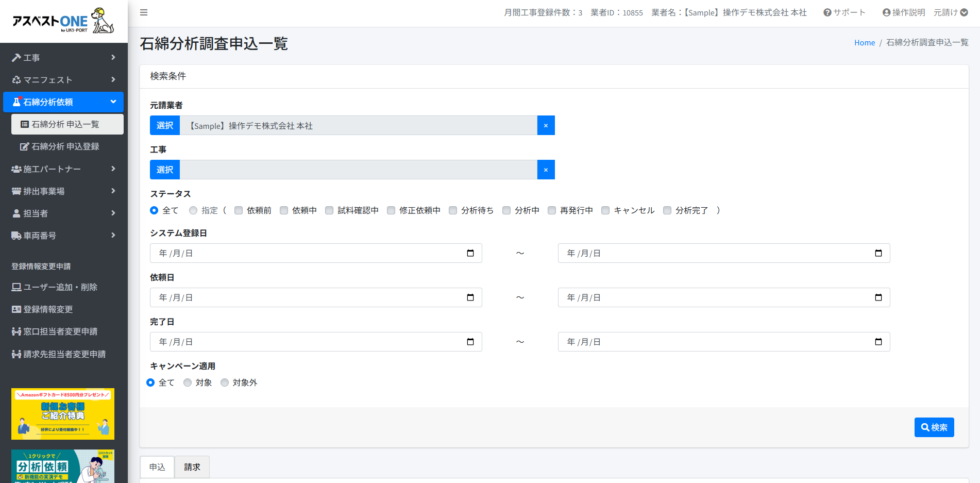Click the サポート help icon

coord(827,12)
